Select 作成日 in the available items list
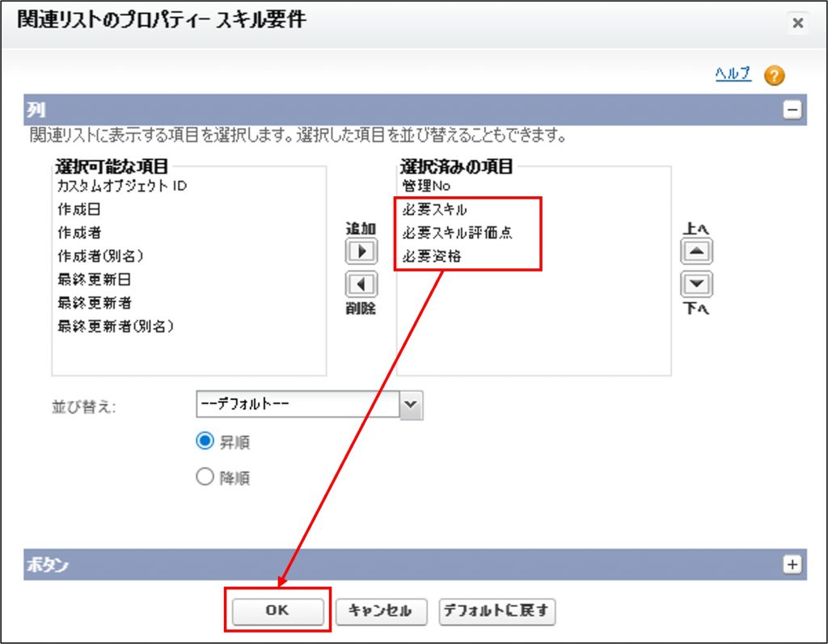 tap(78, 209)
